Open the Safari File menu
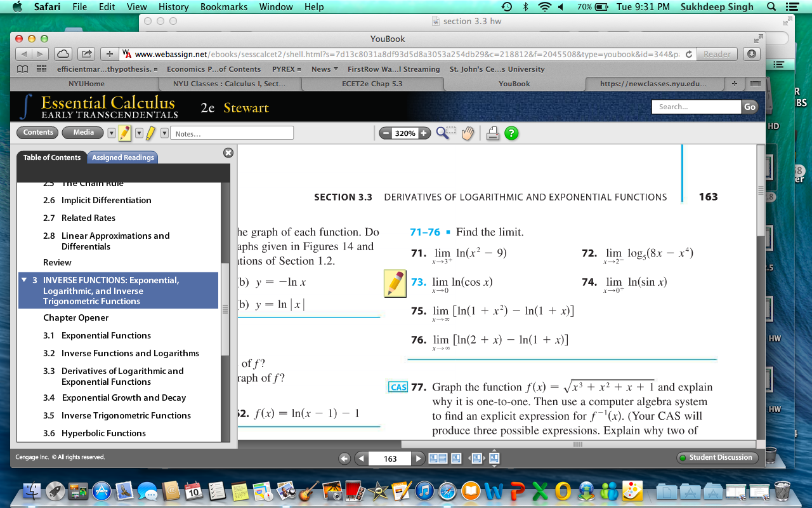Screen dimensions: 812x508 (80, 7)
